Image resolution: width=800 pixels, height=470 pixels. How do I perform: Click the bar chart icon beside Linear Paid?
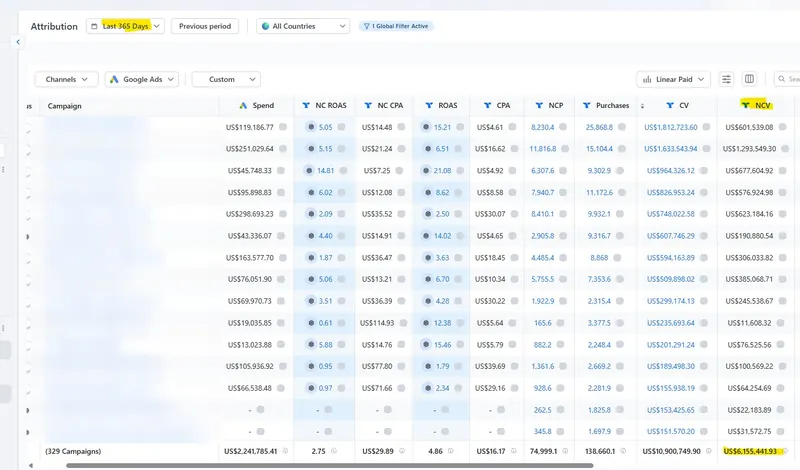tap(647, 79)
